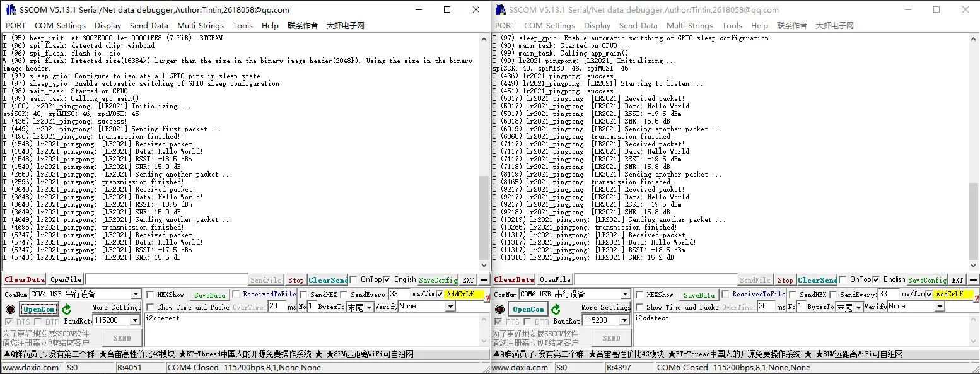The image size is (980, 374).
Task: Click red question mark next to AddCrLf in COM4 window
Action: pyautogui.click(x=487, y=298)
